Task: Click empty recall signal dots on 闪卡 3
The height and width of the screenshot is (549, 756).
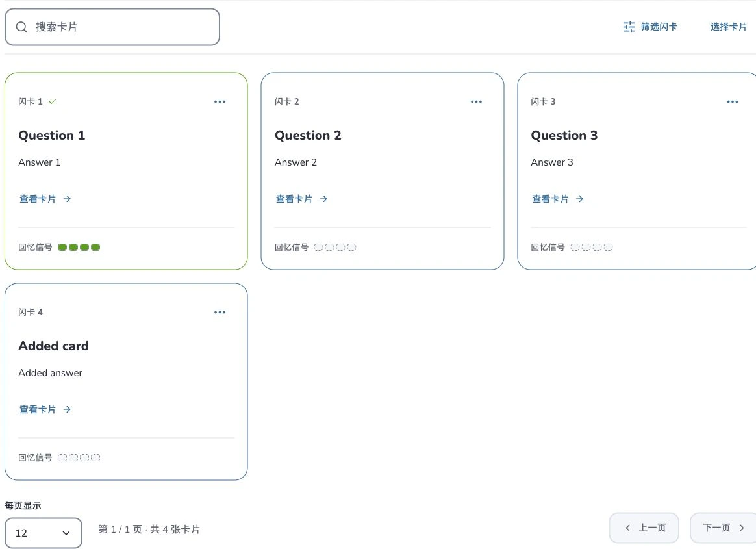Action: pos(592,248)
